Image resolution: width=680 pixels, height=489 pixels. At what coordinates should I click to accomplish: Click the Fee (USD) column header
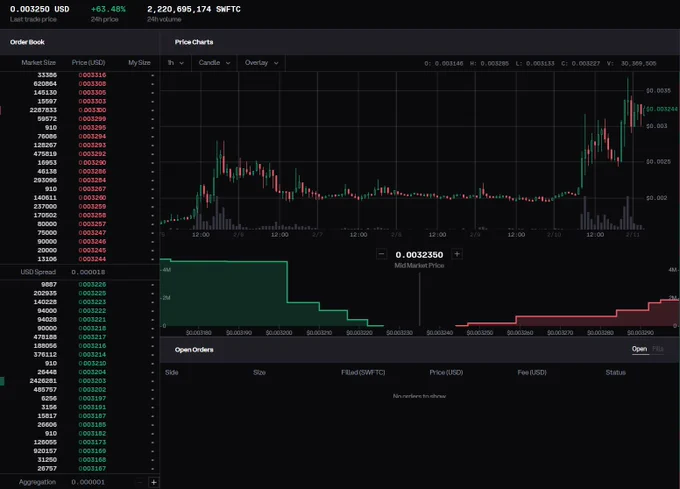pyautogui.click(x=532, y=372)
